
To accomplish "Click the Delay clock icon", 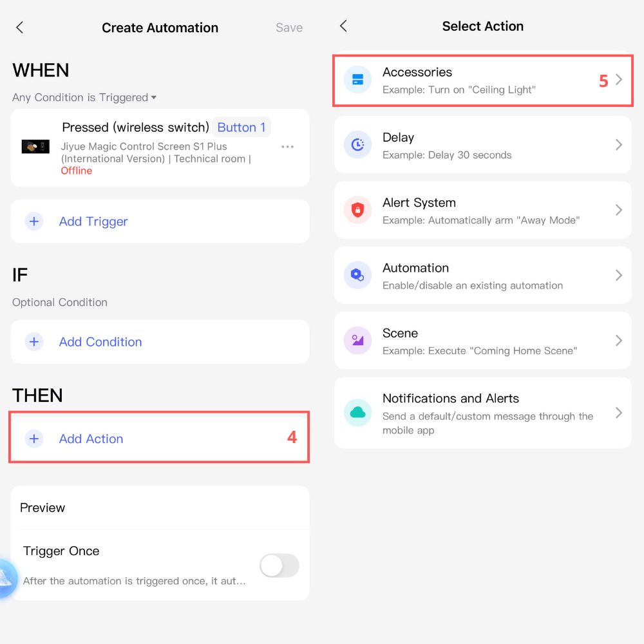I will pyautogui.click(x=357, y=145).
